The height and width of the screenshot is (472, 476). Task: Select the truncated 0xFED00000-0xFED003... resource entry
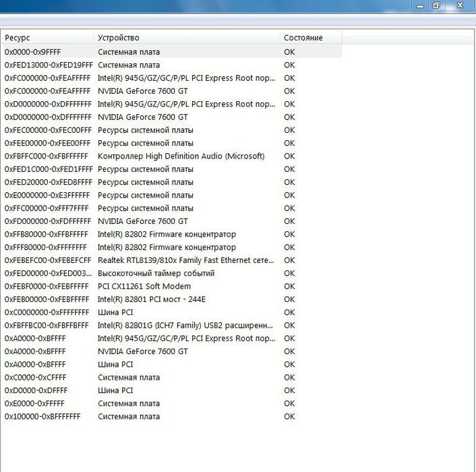(x=48, y=274)
